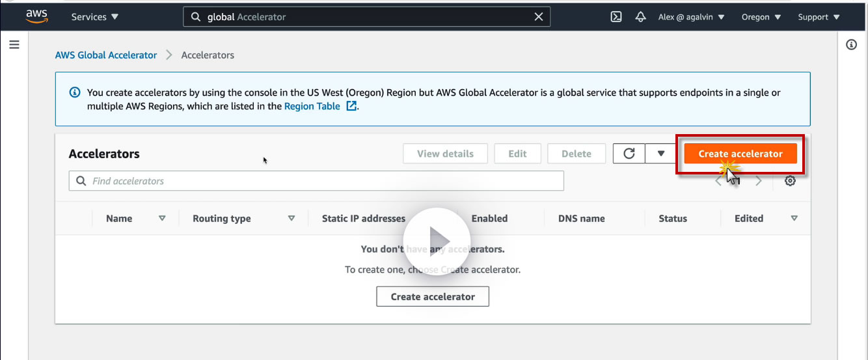Viewport: 868px width, 360px height.
Task: Expand the Services dropdown menu
Action: 94,17
